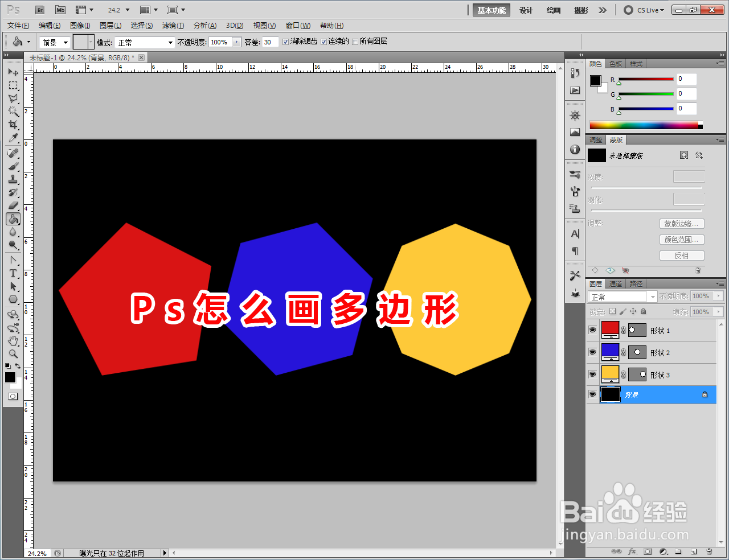Select the Move tool

13,72
